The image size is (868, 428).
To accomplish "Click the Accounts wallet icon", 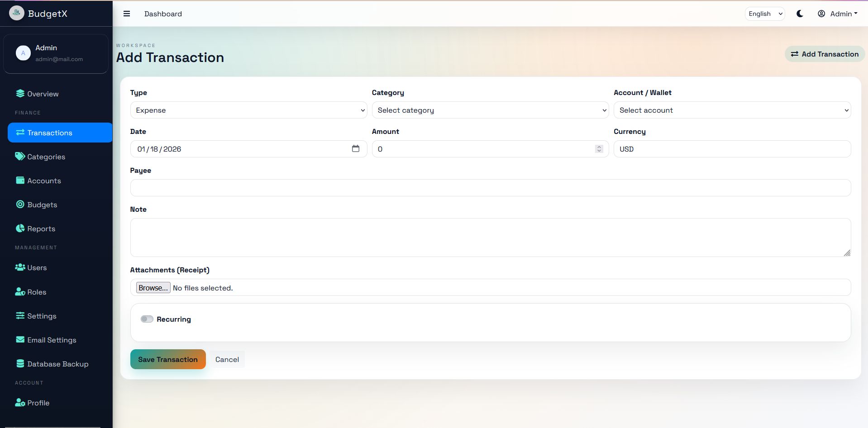I will click(20, 181).
